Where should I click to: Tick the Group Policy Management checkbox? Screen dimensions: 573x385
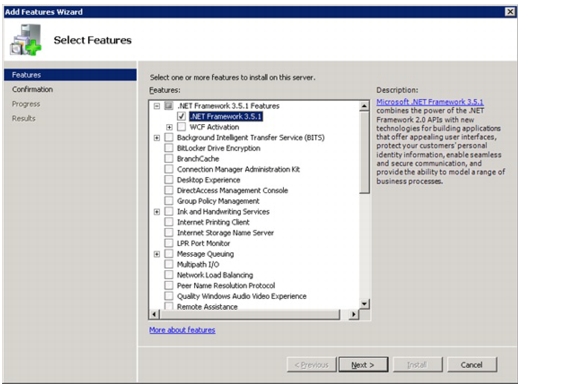click(169, 201)
